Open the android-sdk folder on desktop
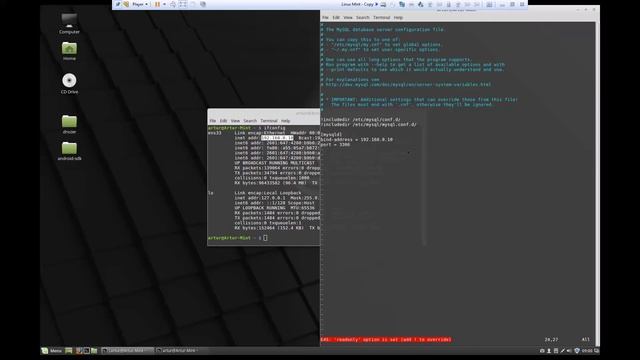The width and height of the screenshot is (640, 360). point(69,151)
